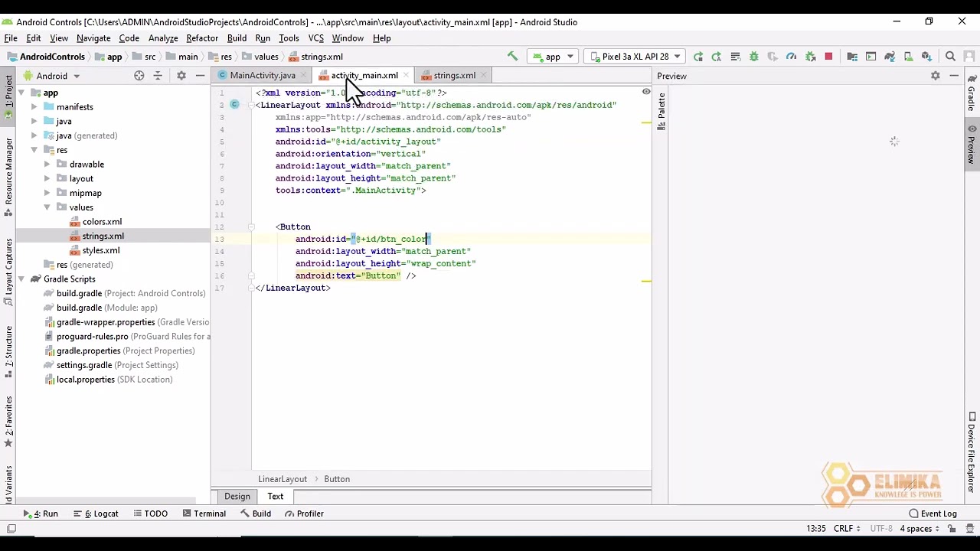Screen dimensions: 980x551
Task: Toggle the Logcat tool window
Action: coord(96,514)
